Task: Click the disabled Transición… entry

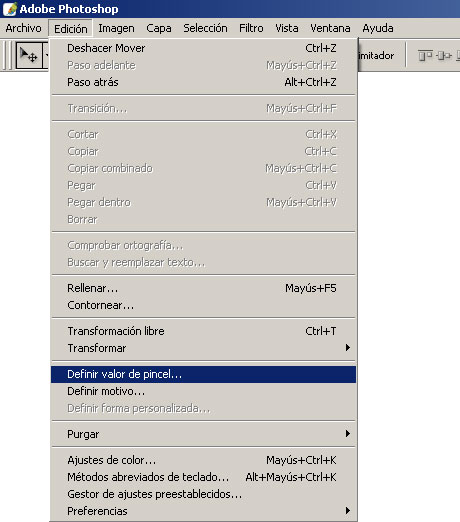Action: (203, 108)
